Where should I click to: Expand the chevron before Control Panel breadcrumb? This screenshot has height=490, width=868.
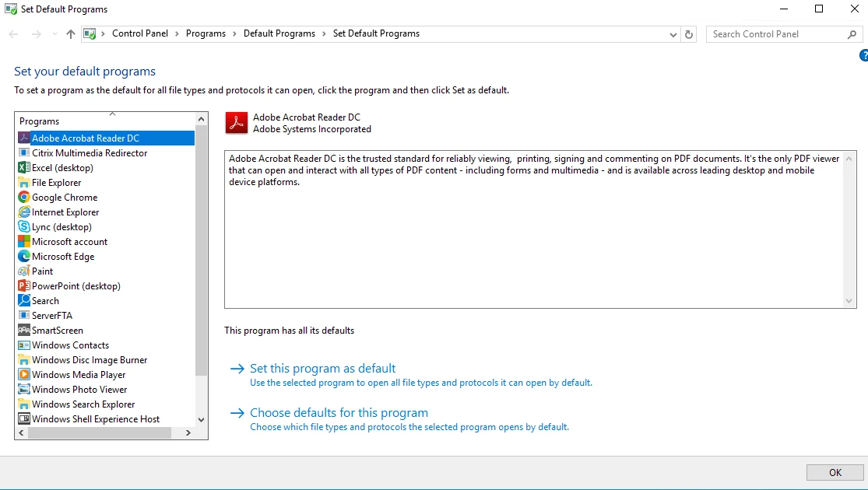[103, 33]
